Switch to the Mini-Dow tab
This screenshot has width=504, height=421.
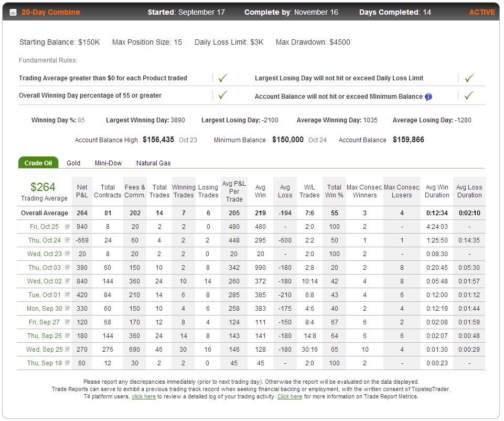108,163
